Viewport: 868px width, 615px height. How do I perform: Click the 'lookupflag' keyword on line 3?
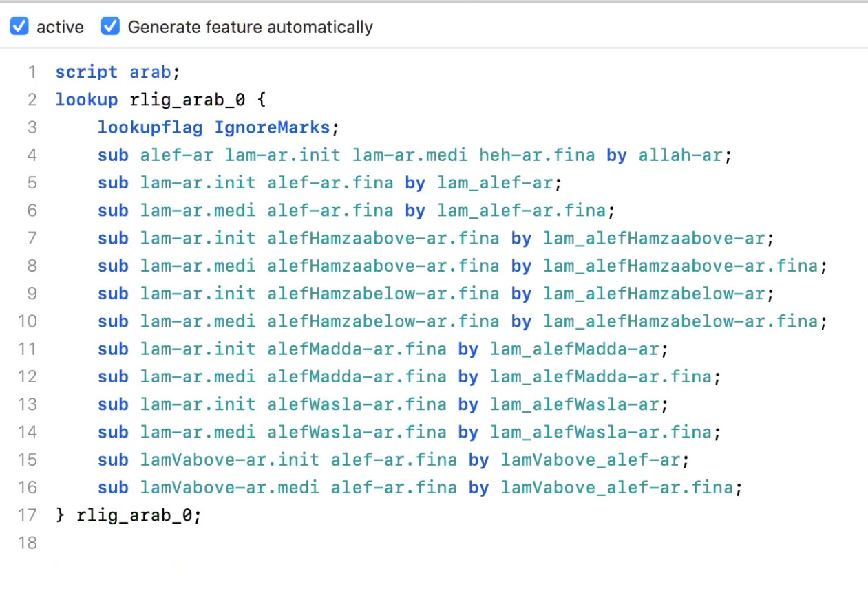coord(150,127)
